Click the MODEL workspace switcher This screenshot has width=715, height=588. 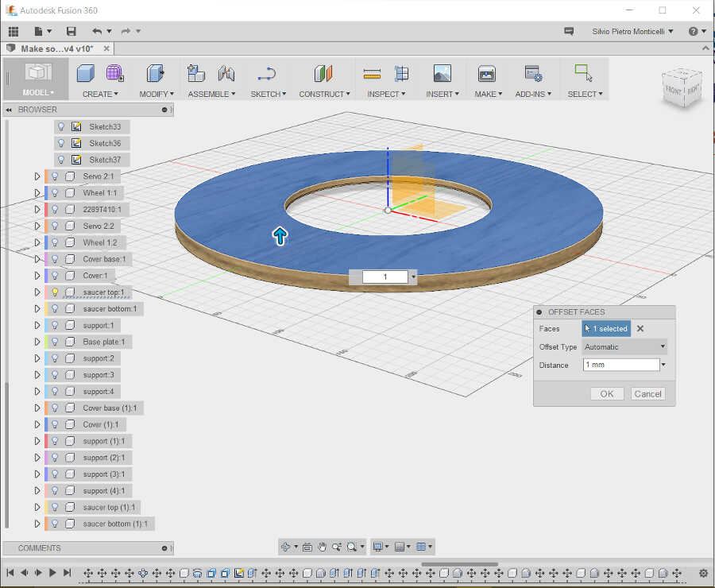pyautogui.click(x=35, y=79)
